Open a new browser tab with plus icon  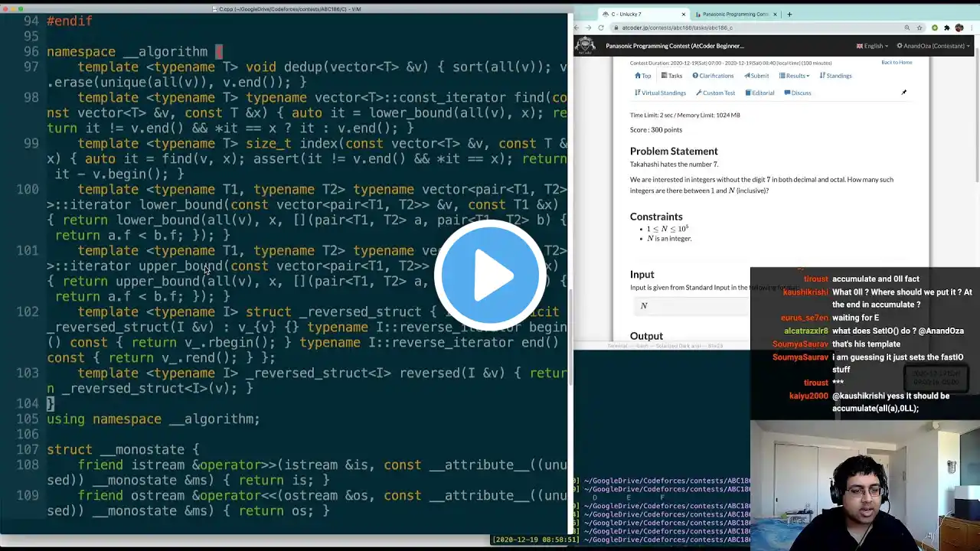(789, 14)
